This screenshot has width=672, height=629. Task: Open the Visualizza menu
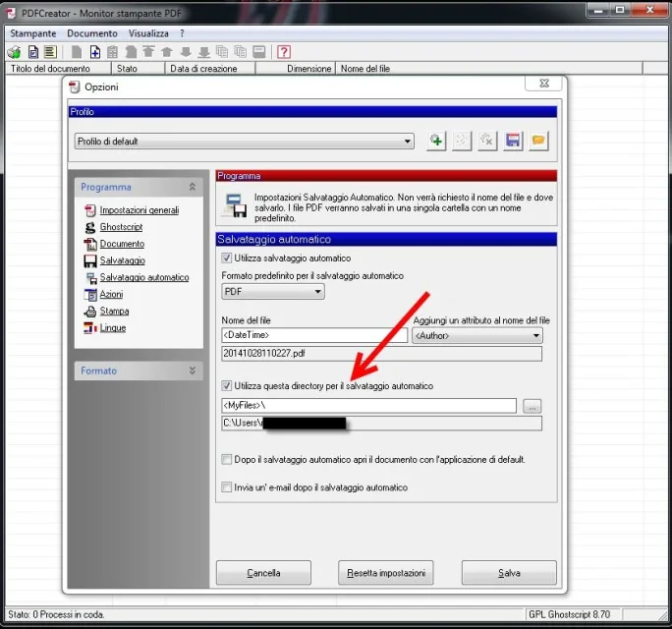[148, 33]
